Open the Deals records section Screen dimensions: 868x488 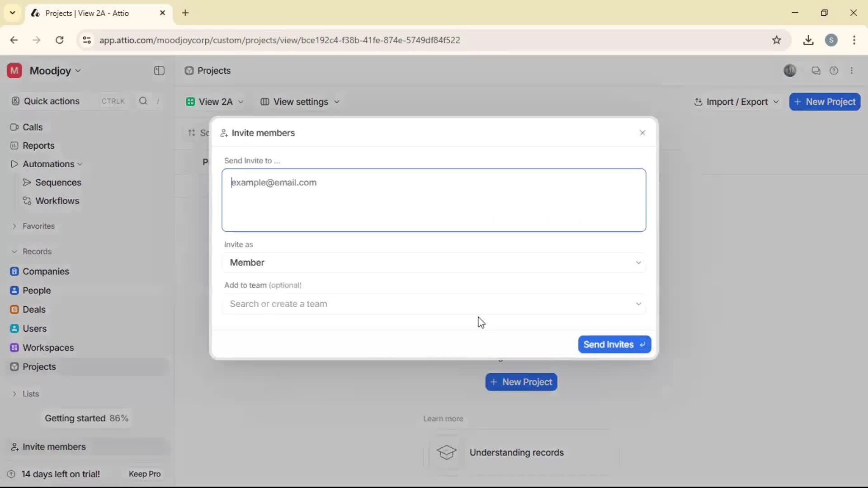tap(34, 310)
